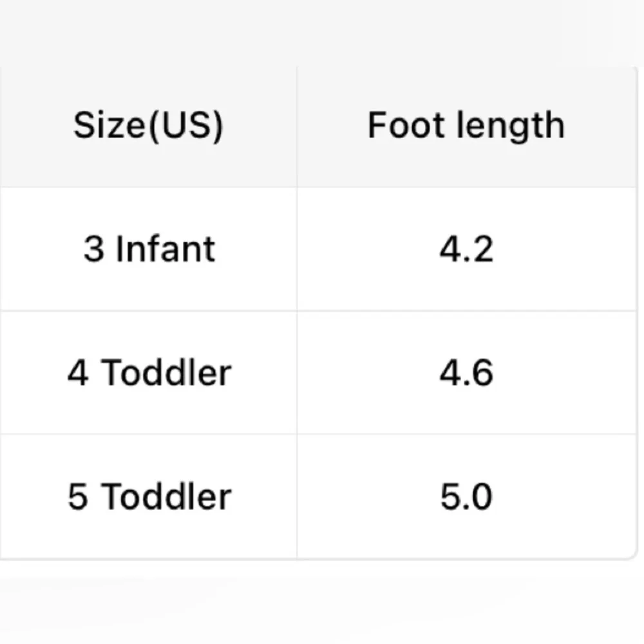Select the 5.0 foot length value
This screenshot has width=644, height=644.
click(466, 497)
